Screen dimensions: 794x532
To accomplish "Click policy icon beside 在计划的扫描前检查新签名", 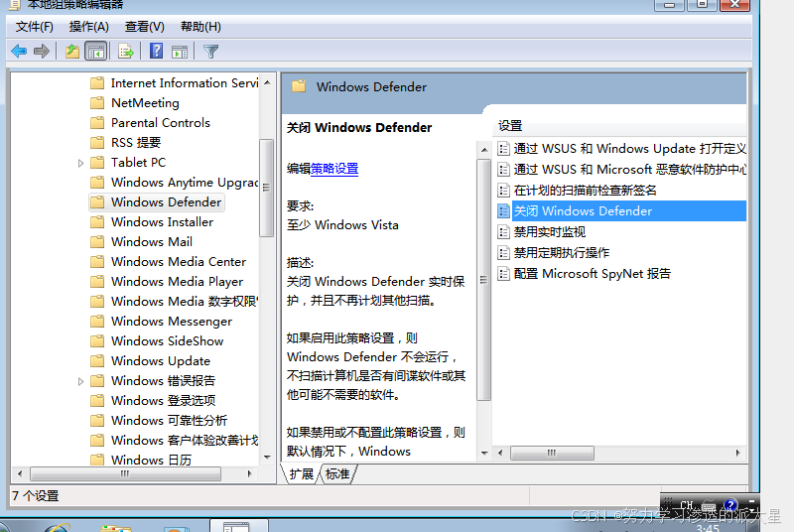I will (503, 191).
